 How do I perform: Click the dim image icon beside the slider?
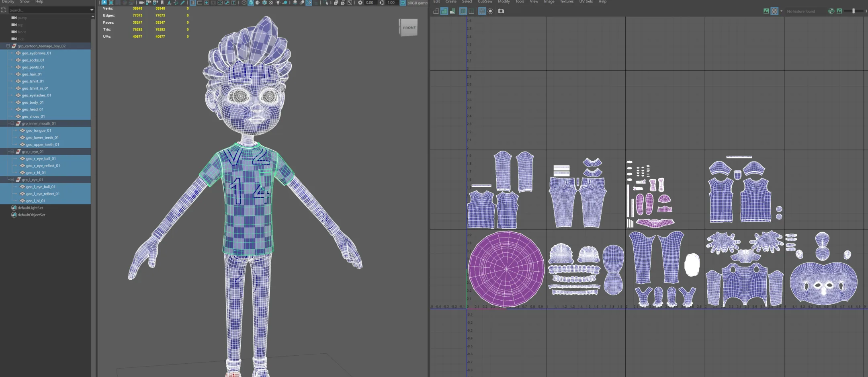click(839, 11)
